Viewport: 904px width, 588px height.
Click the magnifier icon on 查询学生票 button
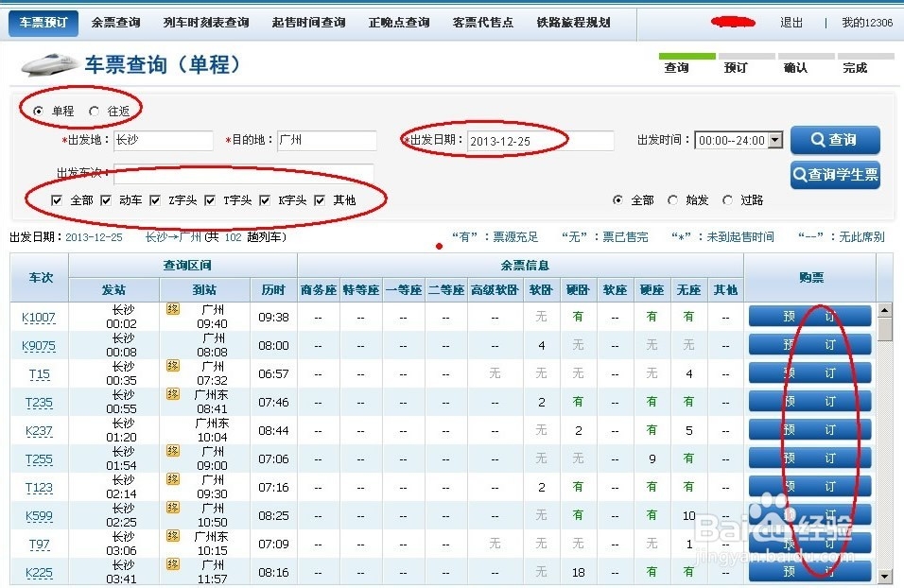799,175
